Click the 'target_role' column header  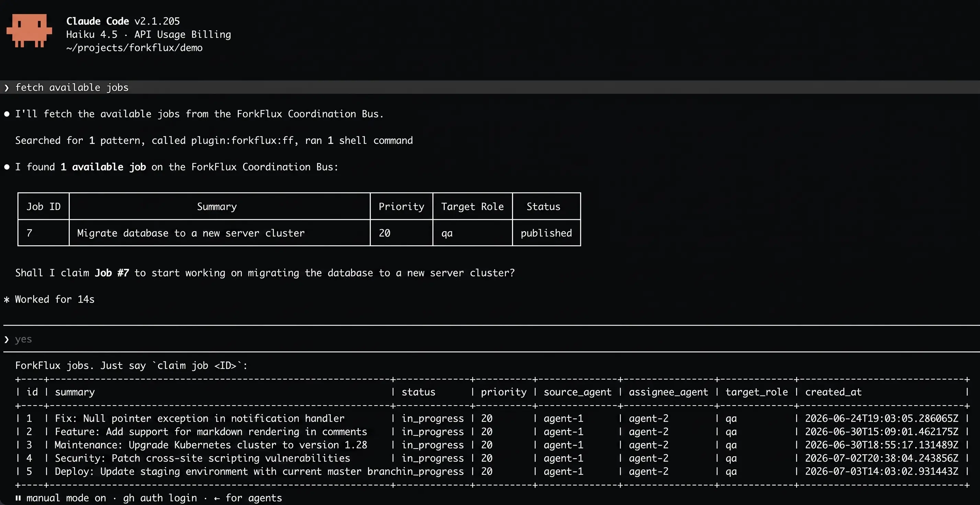pos(757,392)
